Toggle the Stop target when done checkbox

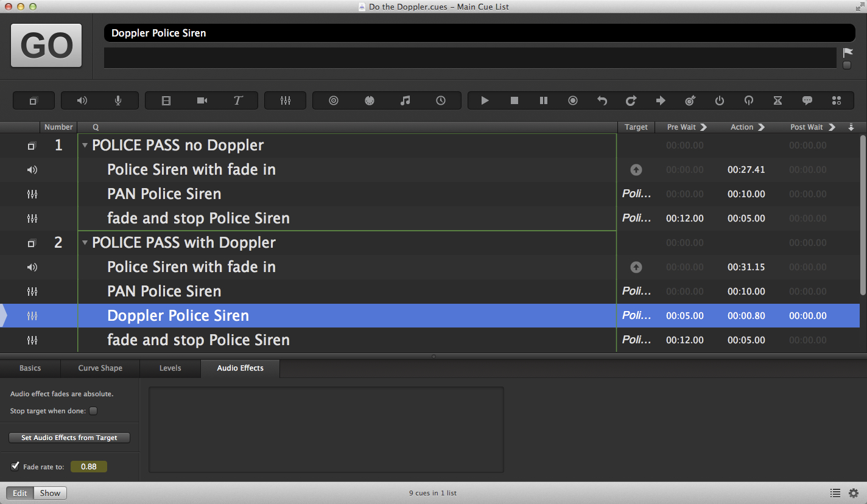(93, 411)
